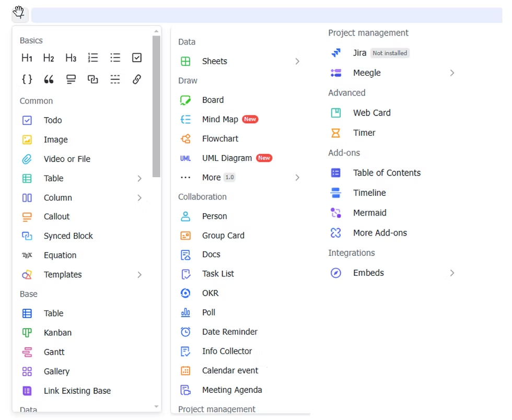Click the scrollbar thumb in insert menu
512x420 pixels.
pos(156,106)
